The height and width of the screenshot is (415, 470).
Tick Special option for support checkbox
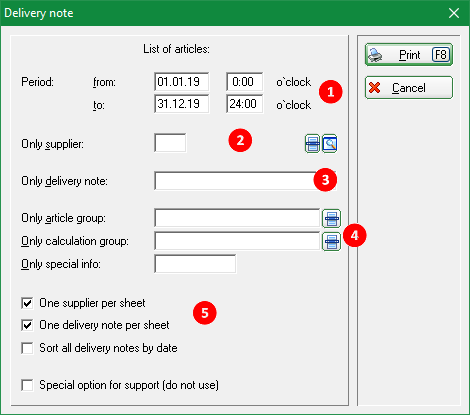(27, 385)
